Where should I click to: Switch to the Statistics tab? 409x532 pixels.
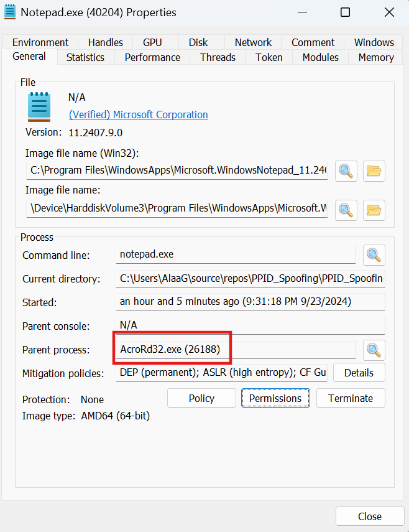tap(85, 57)
